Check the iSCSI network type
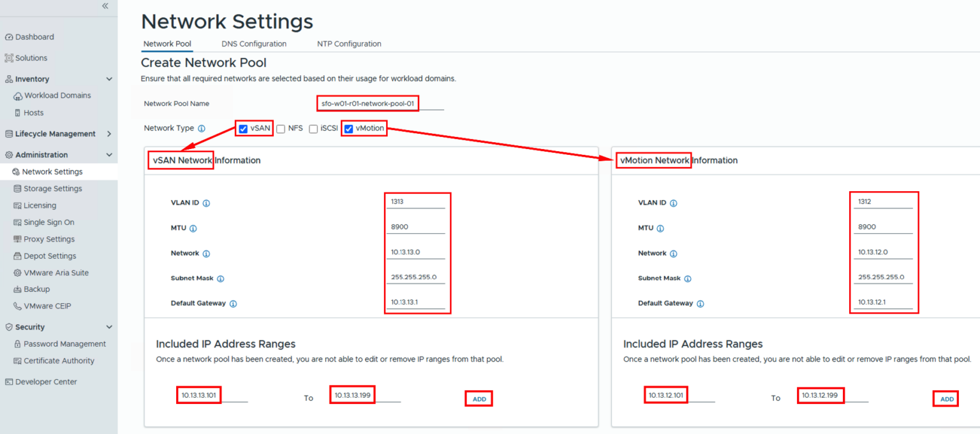The image size is (980, 434). [x=313, y=128]
